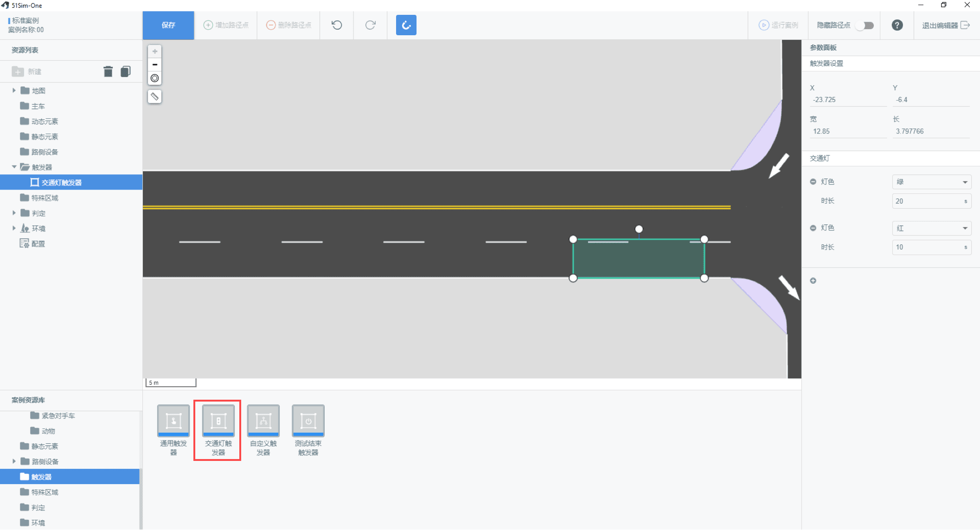Recenter the map with the target icon
Screen dimensions: 980x530
pos(155,78)
